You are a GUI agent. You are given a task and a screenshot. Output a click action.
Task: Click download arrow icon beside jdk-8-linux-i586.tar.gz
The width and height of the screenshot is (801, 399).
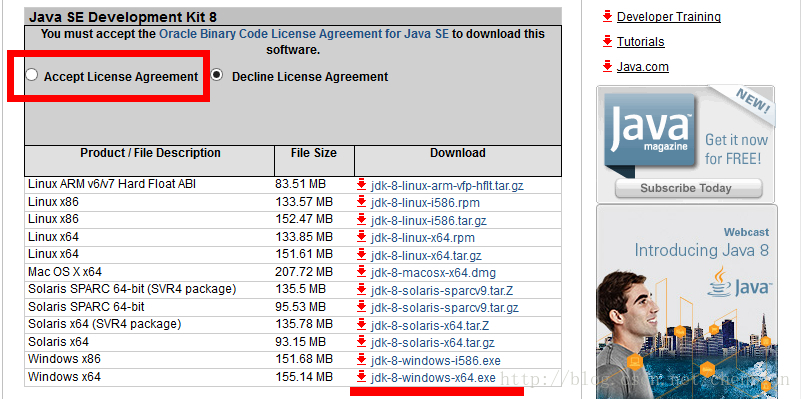362,220
